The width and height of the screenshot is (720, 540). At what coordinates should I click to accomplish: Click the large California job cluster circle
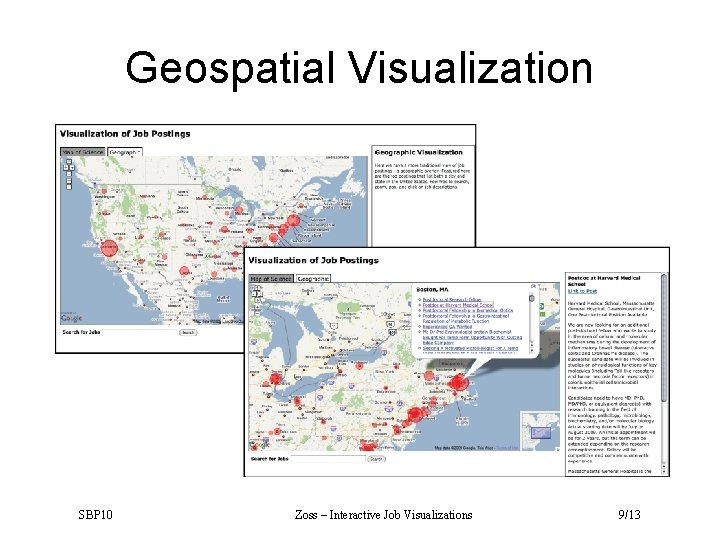[x=109, y=248]
